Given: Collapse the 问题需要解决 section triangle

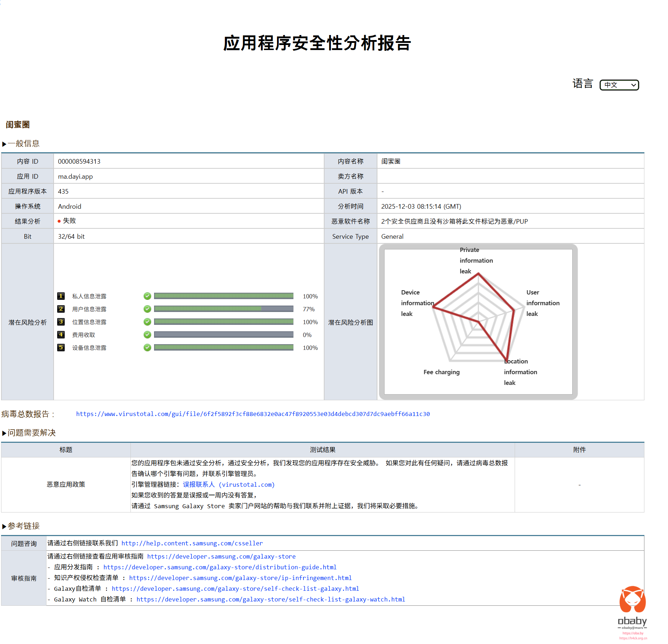Looking at the screenshot, I should pos(4,433).
